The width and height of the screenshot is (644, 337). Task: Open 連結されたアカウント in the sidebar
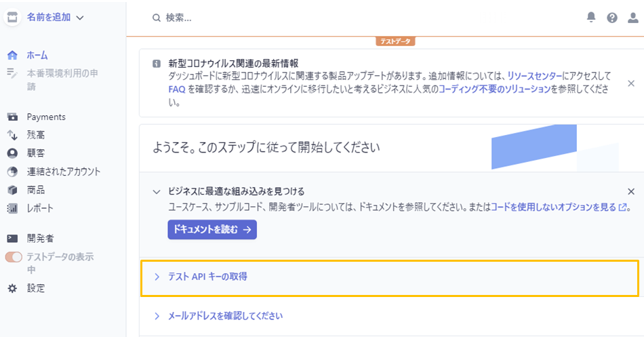64,172
